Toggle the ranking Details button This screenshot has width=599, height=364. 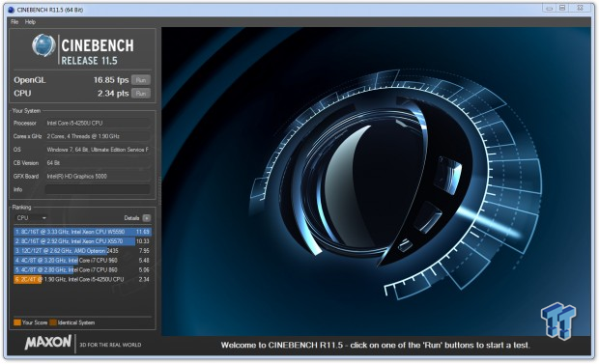pyautogui.click(x=147, y=217)
